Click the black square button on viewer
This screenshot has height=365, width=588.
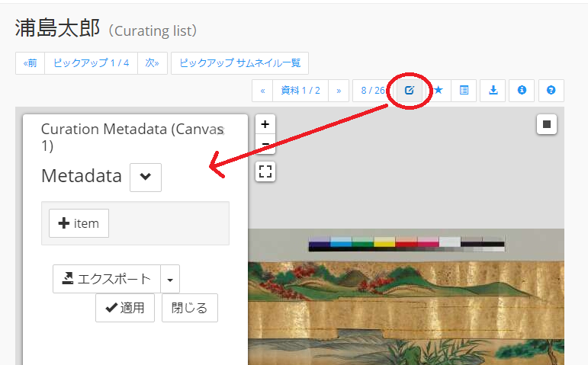tap(547, 124)
